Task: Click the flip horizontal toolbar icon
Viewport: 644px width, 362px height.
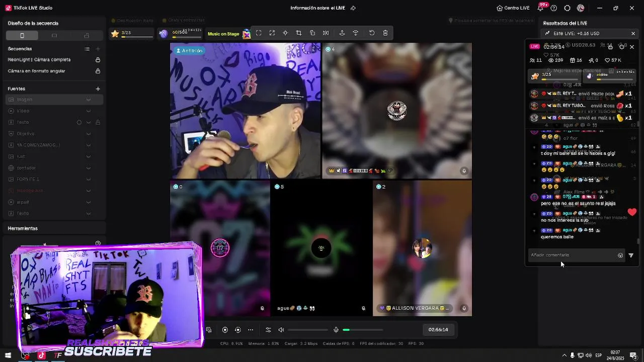Action: (326, 33)
